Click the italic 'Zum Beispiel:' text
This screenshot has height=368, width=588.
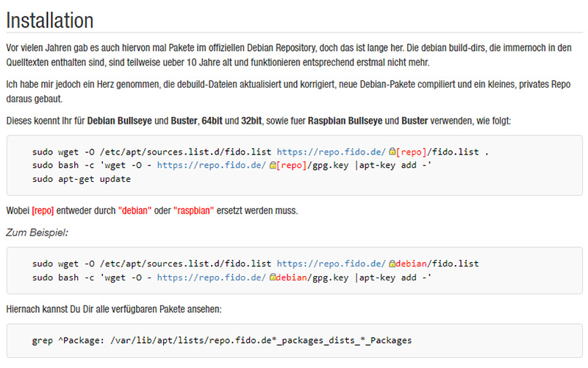[x=37, y=233]
